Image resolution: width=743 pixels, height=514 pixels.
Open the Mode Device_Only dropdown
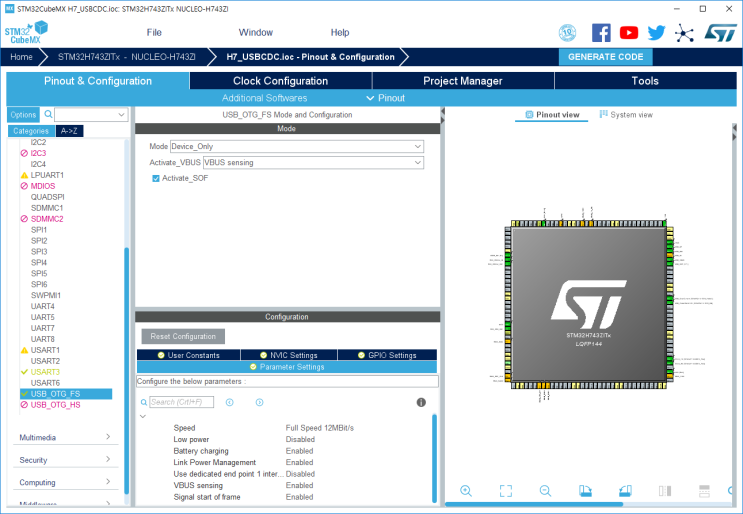point(297,146)
